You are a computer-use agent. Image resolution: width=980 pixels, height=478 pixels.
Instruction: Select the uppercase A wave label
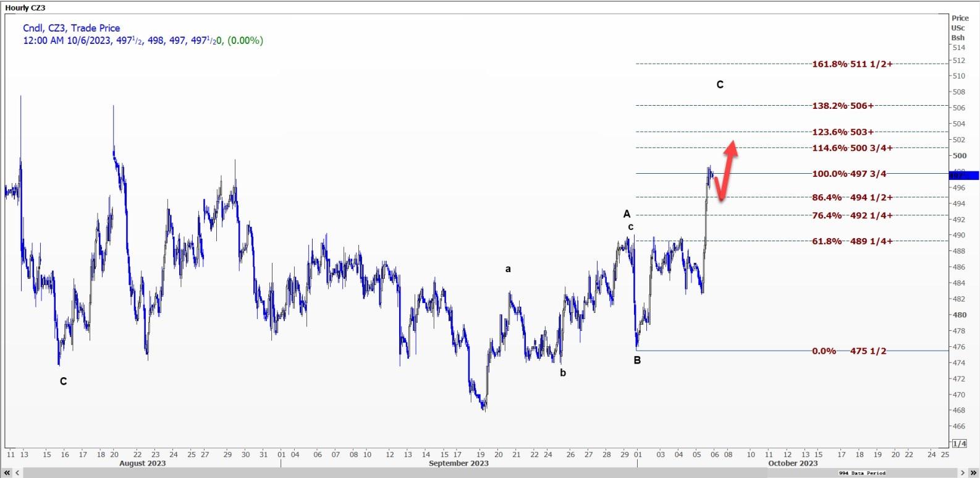point(627,214)
